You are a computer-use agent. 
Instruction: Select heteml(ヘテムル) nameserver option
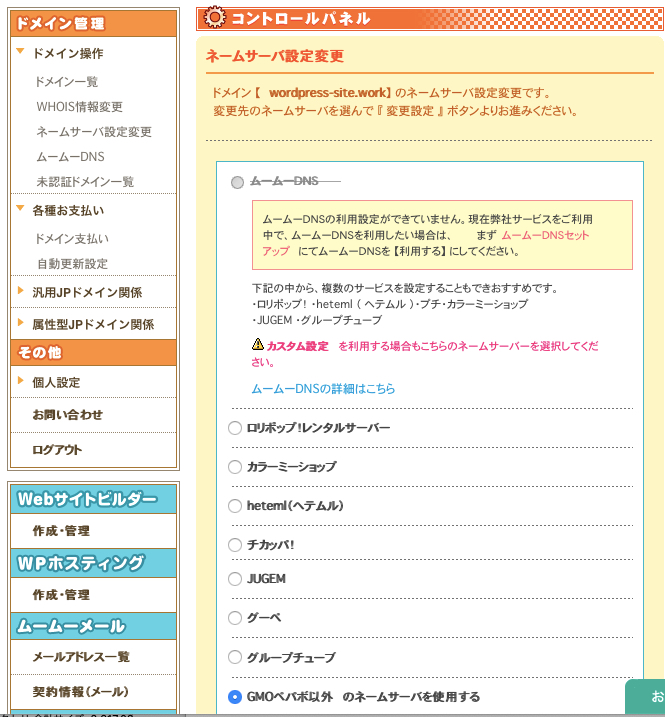(x=235, y=506)
